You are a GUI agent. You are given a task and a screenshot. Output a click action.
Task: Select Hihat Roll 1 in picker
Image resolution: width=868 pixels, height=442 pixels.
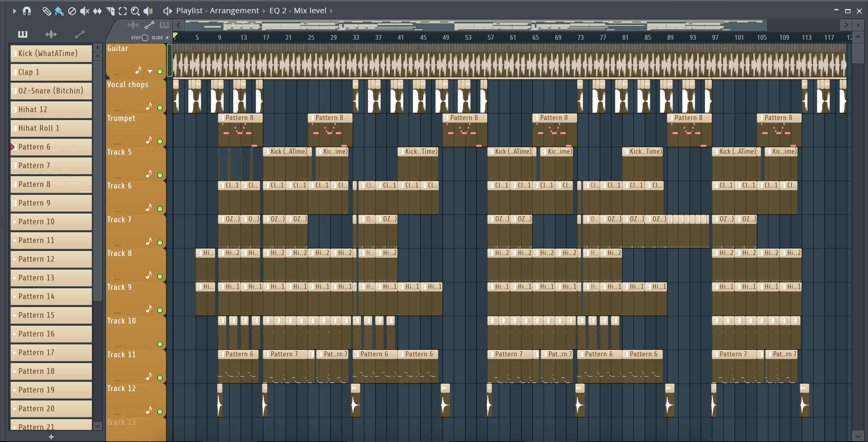51,128
